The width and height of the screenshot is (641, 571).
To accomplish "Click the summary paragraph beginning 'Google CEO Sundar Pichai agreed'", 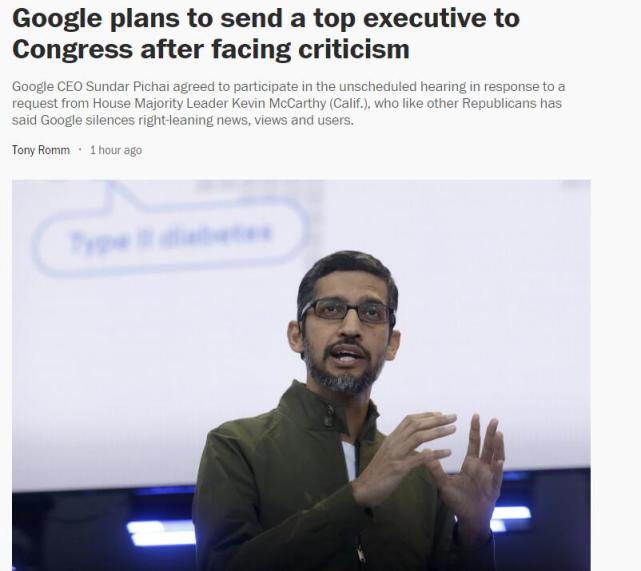I will pyautogui.click(x=288, y=103).
